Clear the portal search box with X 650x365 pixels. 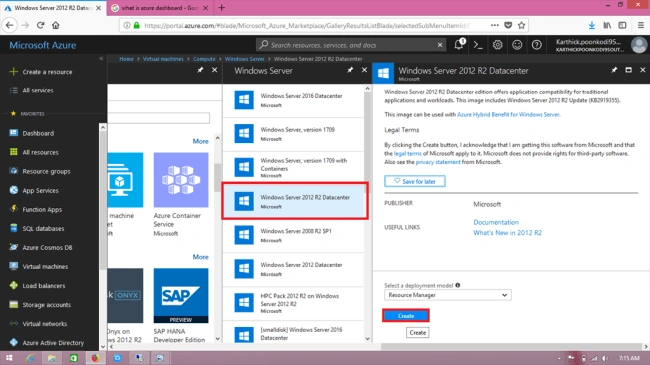point(440,45)
